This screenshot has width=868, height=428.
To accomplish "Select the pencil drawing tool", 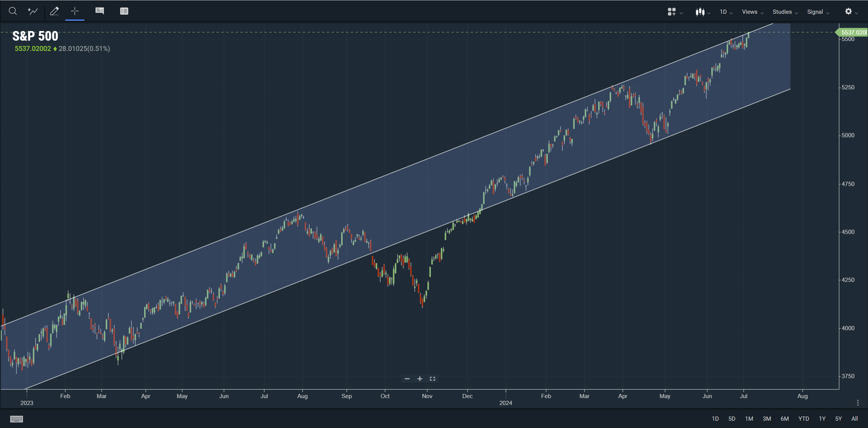I will pyautogui.click(x=54, y=11).
